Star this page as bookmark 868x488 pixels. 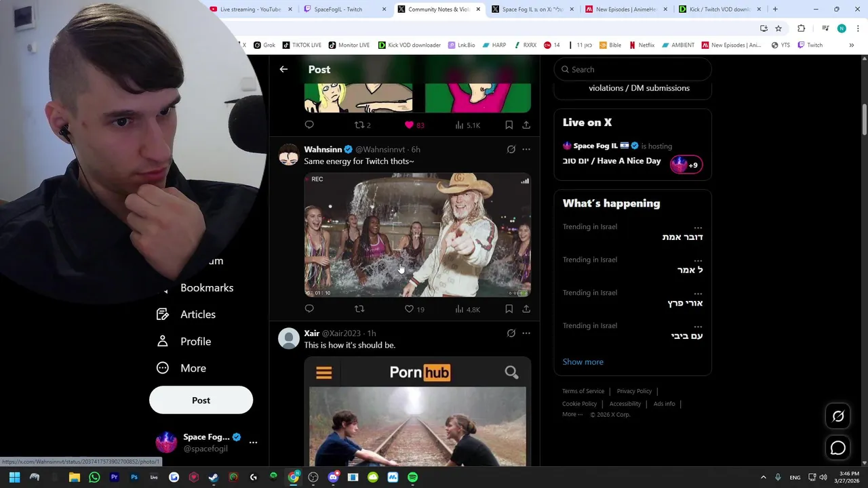tap(778, 28)
